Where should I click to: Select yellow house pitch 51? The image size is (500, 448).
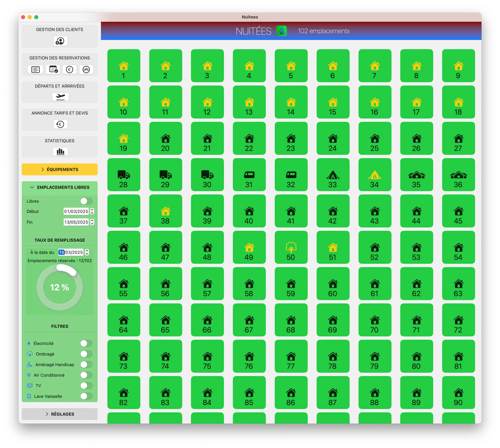pyautogui.click(x=333, y=247)
